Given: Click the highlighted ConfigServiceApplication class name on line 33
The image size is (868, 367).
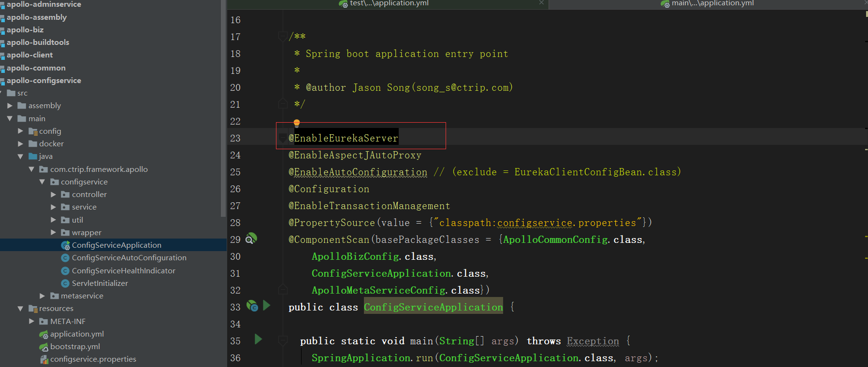Looking at the screenshot, I should (434, 307).
